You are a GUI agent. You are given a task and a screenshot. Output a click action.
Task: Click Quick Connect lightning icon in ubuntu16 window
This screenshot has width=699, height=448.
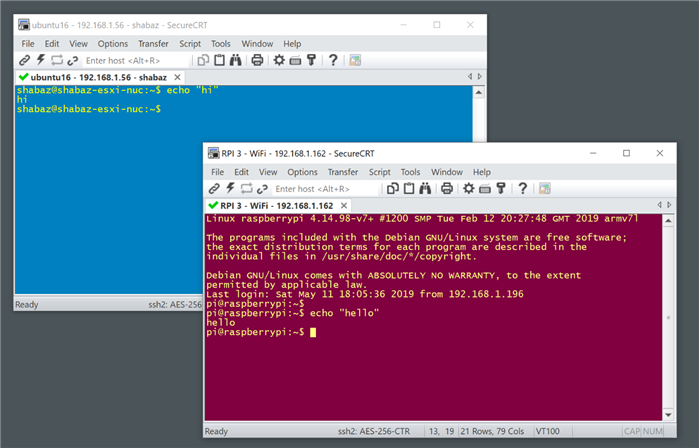(41, 60)
